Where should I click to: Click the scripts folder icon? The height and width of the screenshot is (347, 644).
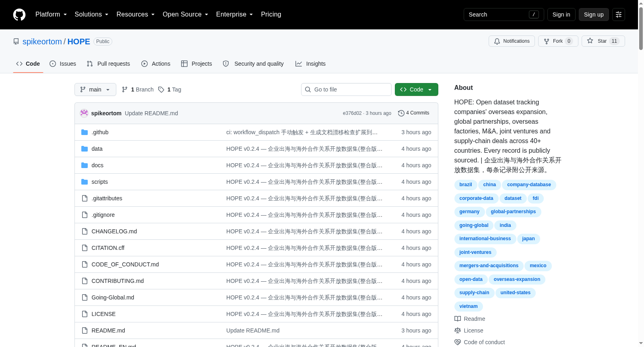[85, 182]
